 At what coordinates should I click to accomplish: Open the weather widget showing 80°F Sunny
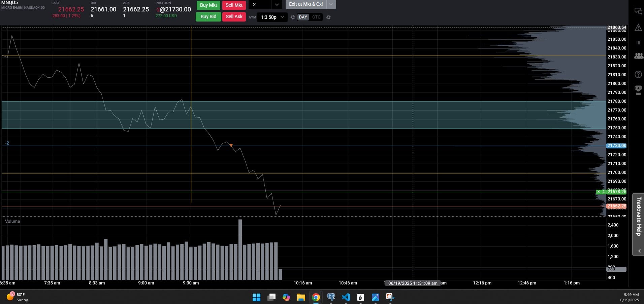click(x=18, y=297)
